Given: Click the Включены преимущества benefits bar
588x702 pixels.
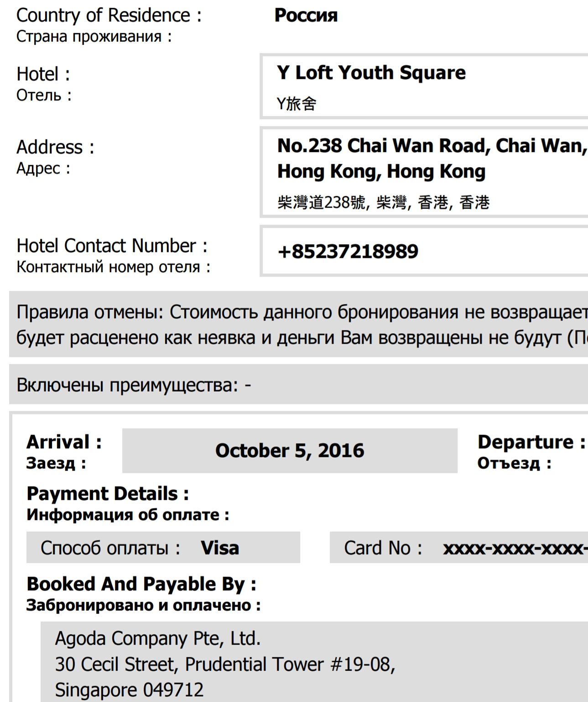Looking at the screenshot, I should point(298,384).
